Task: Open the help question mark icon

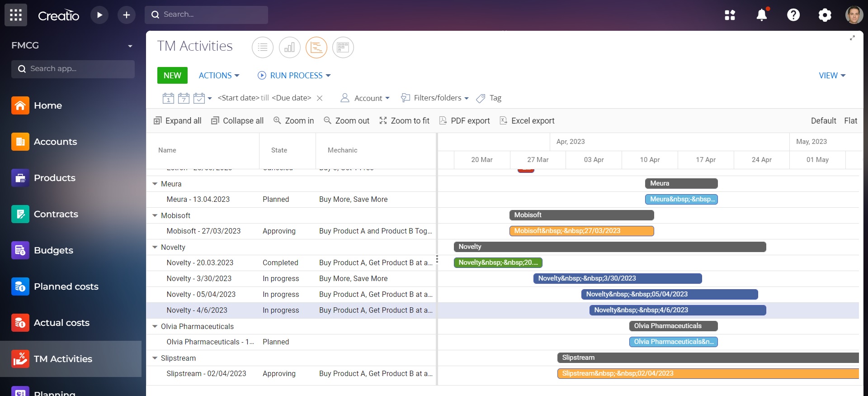Action: [793, 15]
